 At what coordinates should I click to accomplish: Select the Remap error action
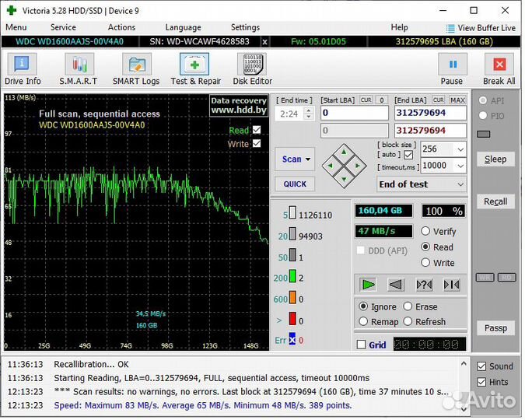[x=363, y=321]
